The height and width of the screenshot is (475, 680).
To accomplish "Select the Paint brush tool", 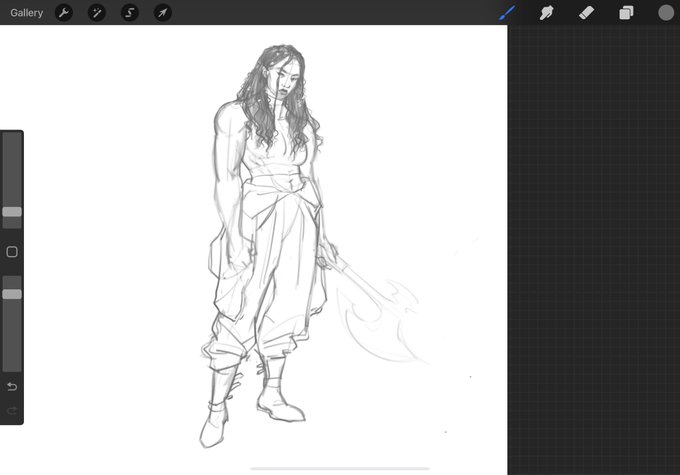I will [507, 13].
